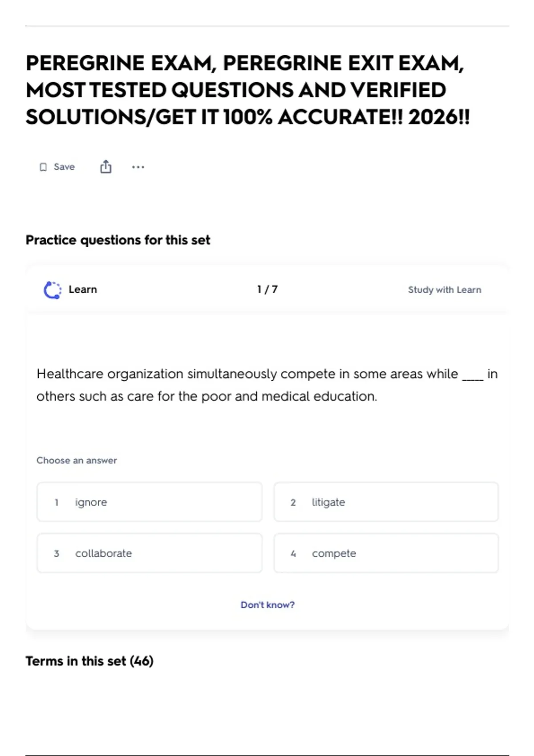Select answer option 'litigate'
The height and width of the screenshot is (756, 534).
pyautogui.click(x=386, y=502)
